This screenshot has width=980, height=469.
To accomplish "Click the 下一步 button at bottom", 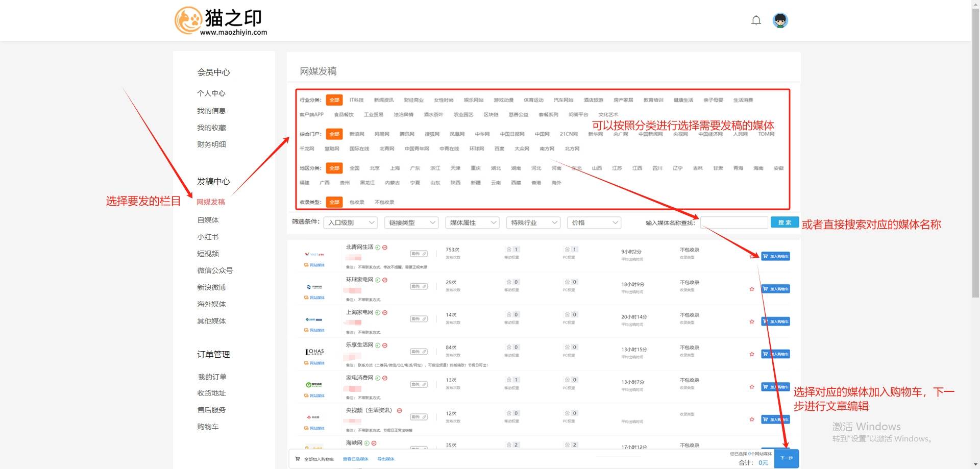I will click(786, 458).
